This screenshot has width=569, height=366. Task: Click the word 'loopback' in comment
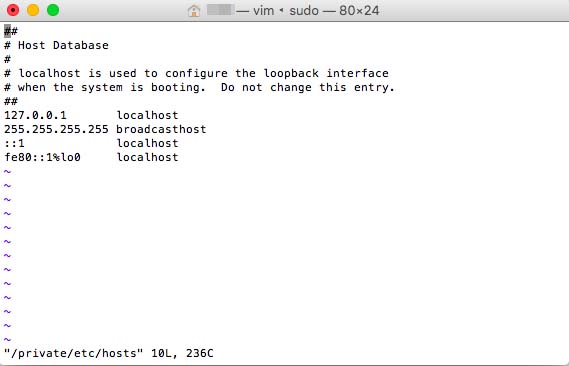(x=291, y=73)
